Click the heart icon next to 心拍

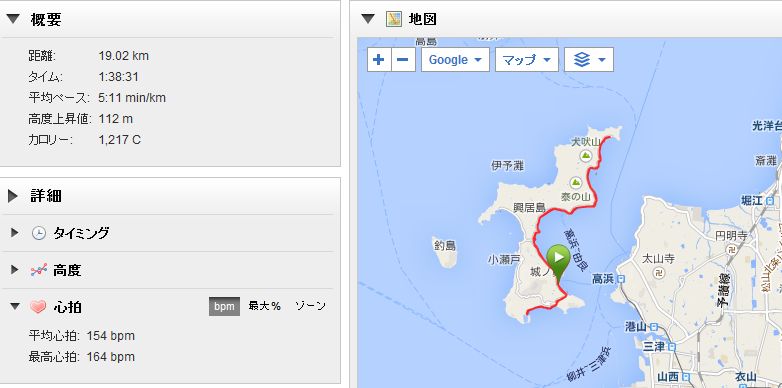click(x=38, y=307)
